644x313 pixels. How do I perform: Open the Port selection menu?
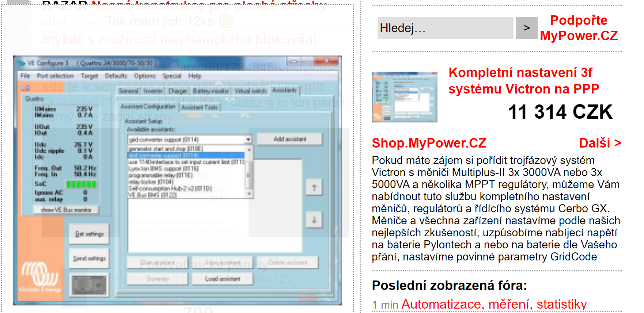(55, 76)
